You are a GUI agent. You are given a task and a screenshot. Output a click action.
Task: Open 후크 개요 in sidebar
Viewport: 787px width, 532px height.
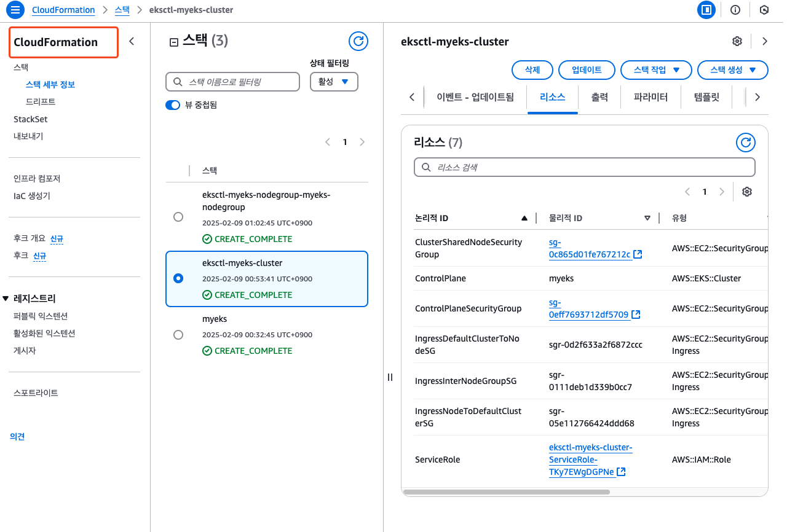coord(30,238)
